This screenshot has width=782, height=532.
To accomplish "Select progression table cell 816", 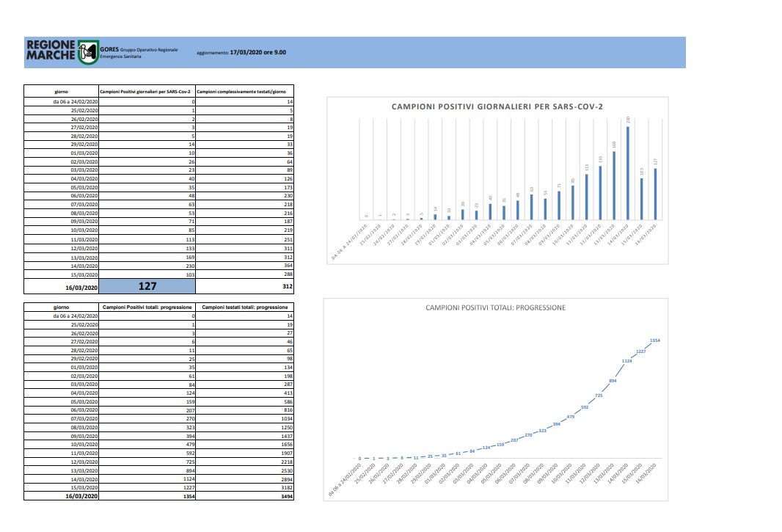I will pos(244,410).
